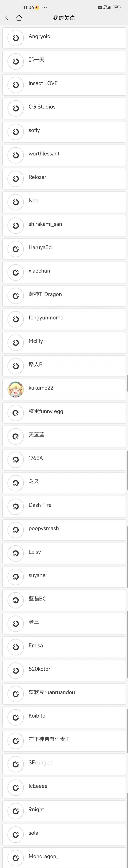Tap Haruya3d's avatar placeholder icon
Image resolution: width=128 pixels, height=868 pixels.
pyautogui.click(x=15, y=249)
